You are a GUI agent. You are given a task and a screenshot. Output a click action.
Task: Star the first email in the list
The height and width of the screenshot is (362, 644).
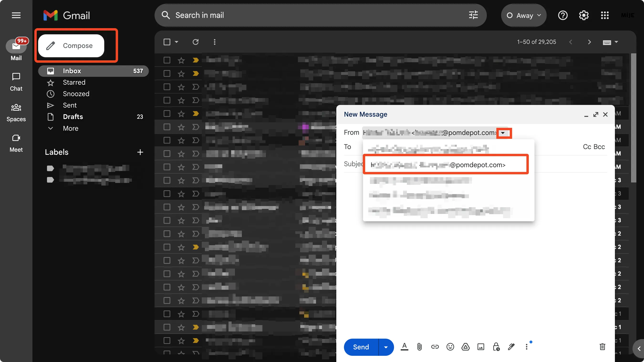(181, 60)
